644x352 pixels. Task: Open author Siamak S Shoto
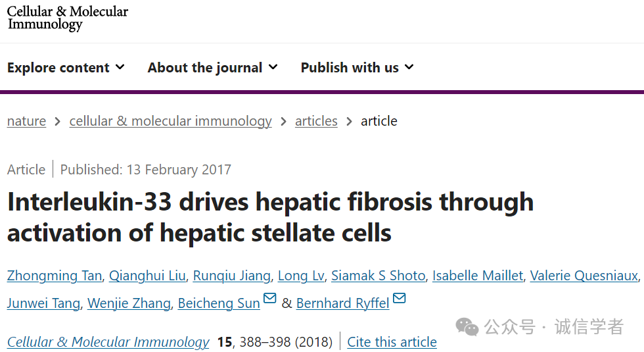(379, 276)
